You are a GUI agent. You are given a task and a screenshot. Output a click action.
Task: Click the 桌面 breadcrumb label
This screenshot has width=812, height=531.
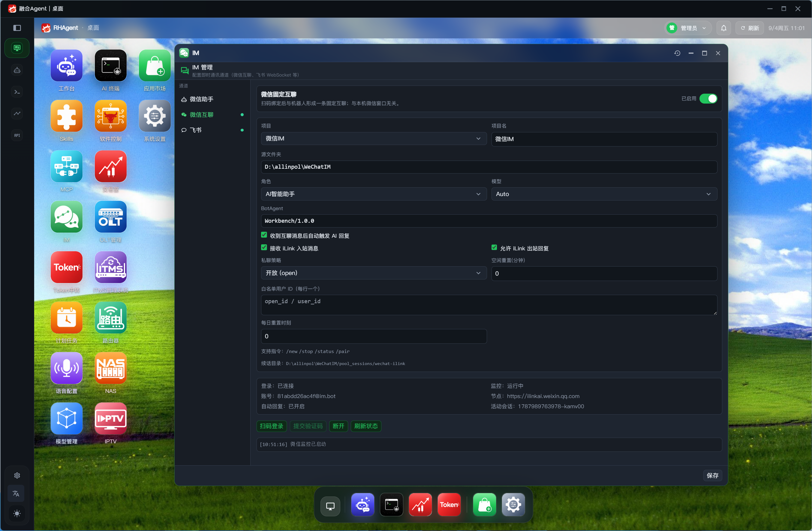93,28
